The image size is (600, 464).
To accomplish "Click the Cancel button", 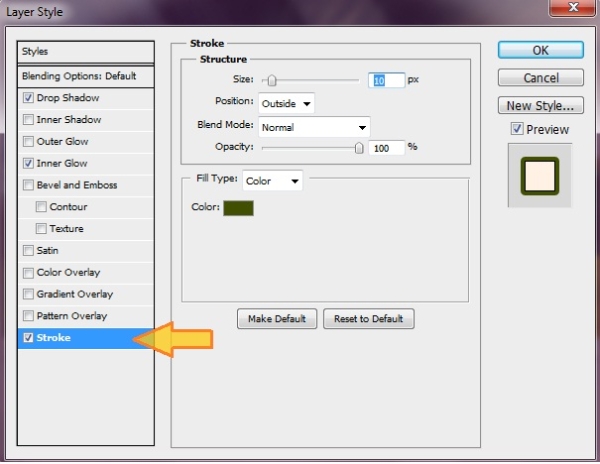I will coord(541,77).
